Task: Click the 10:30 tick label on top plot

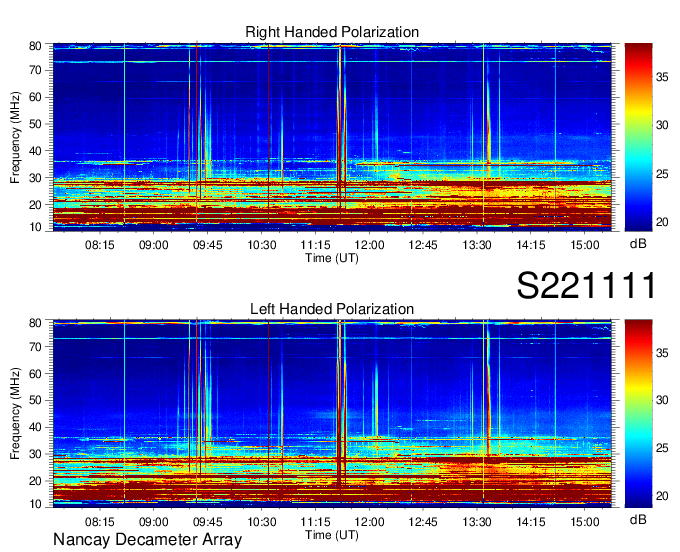Action: click(262, 245)
